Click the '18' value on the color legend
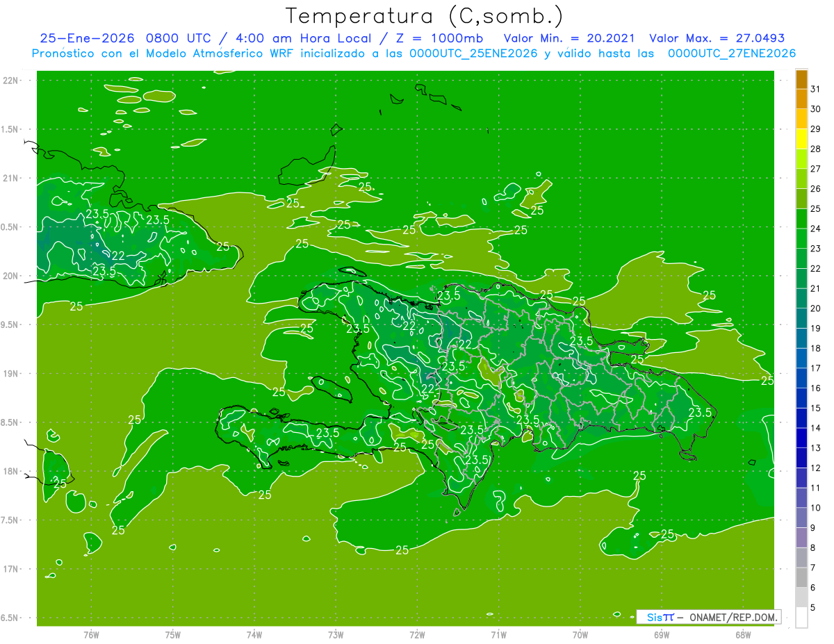 click(x=816, y=348)
